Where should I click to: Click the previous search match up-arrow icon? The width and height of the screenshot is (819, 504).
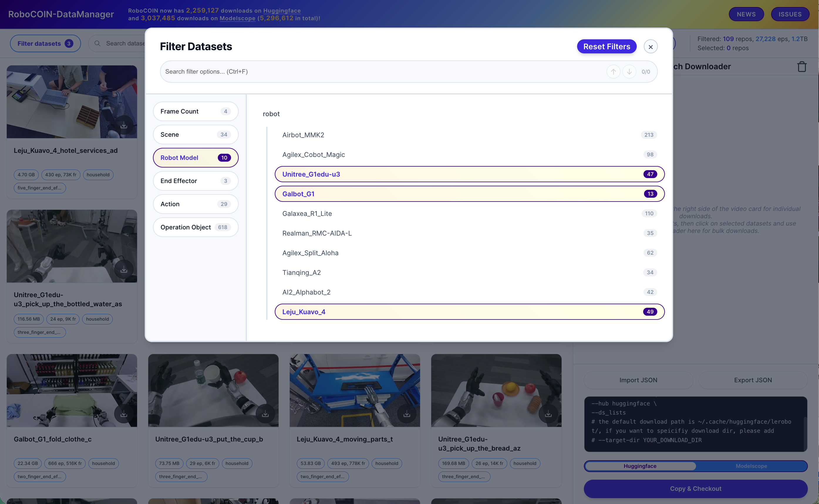pyautogui.click(x=613, y=72)
